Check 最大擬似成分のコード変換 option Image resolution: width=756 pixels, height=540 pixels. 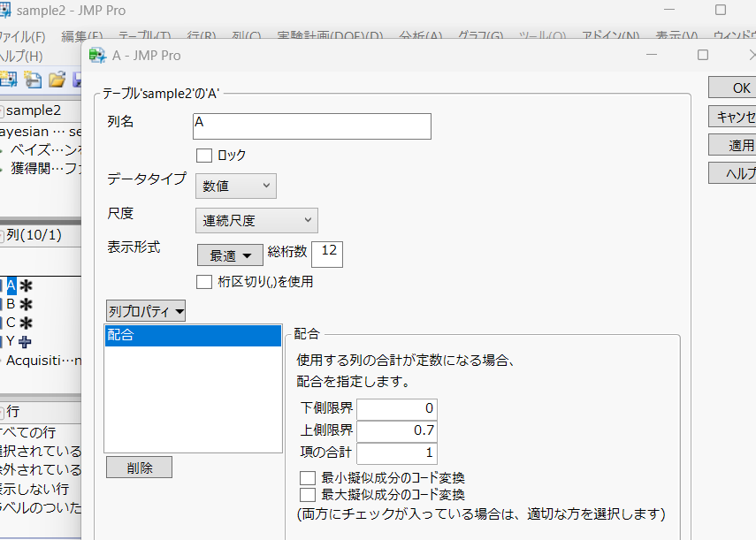(x=308, y=494)
